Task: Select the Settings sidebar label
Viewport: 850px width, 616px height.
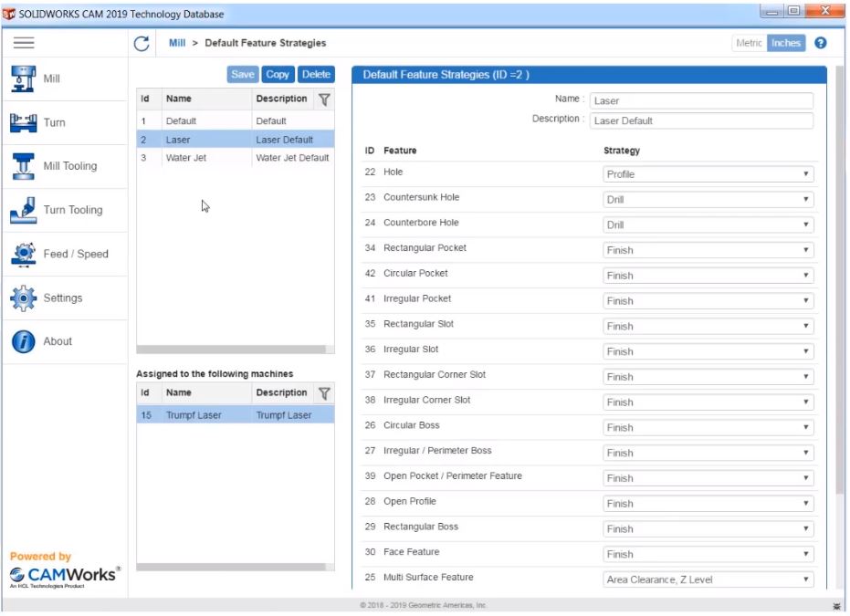Action: (x=63, y=298)
